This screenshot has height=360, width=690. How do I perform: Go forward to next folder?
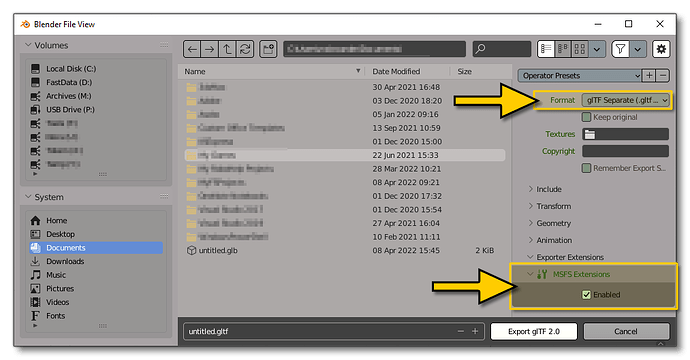pos(209,49)
